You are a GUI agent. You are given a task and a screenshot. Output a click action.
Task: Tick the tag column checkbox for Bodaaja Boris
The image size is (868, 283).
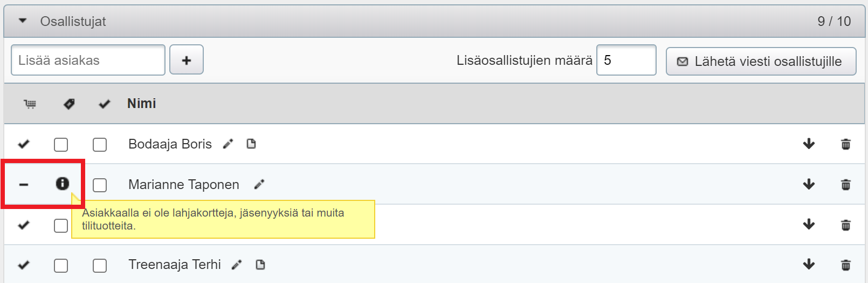point(61,145)
